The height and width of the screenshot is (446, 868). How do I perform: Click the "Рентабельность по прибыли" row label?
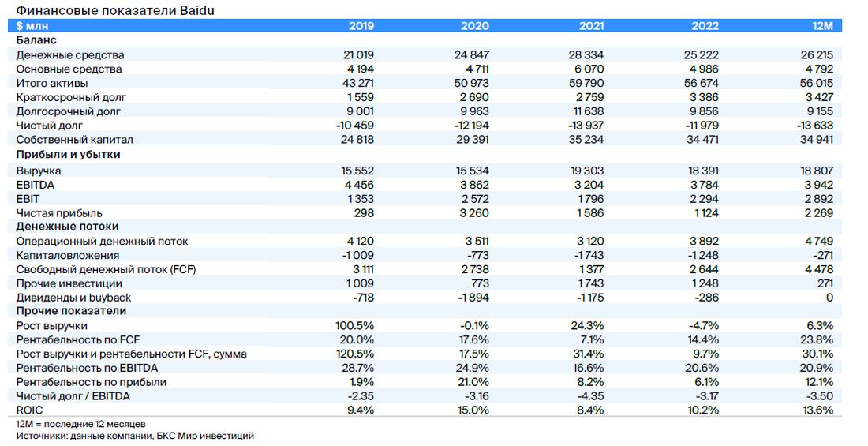click(x=92, y=382)
